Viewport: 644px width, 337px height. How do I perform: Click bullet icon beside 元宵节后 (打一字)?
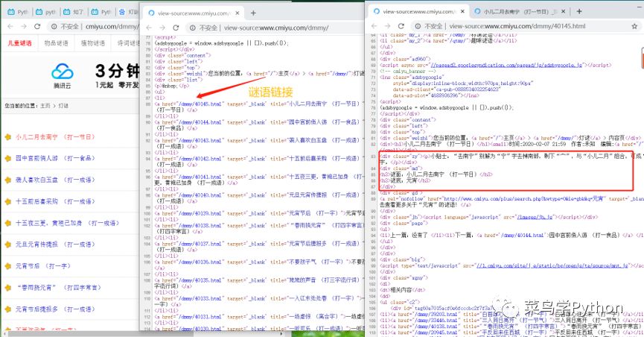click(7, 266)
